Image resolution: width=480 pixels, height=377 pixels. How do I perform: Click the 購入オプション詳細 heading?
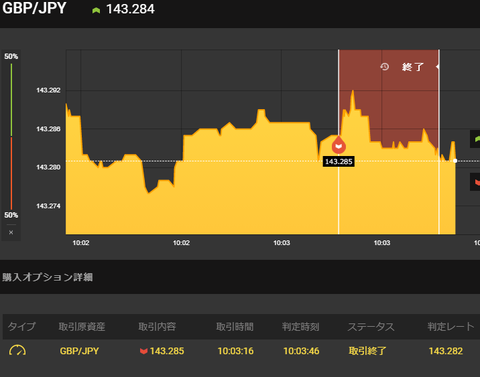48,277
